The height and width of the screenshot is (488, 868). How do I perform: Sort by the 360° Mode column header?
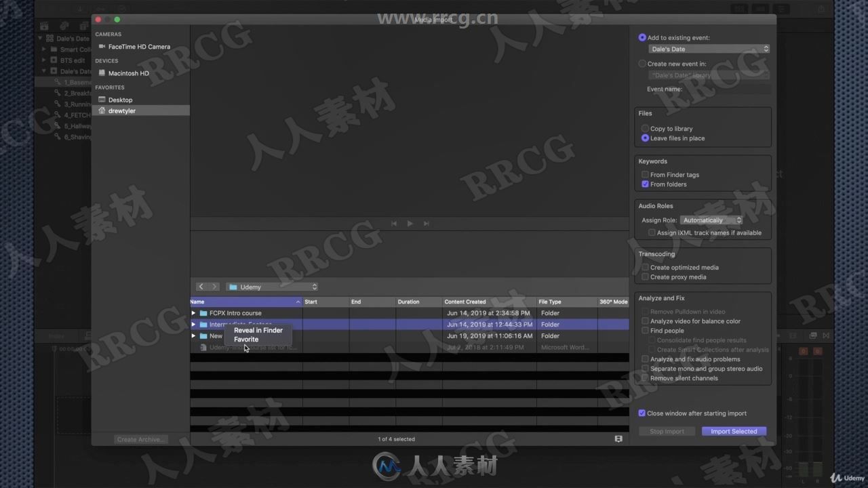(613, 302)
